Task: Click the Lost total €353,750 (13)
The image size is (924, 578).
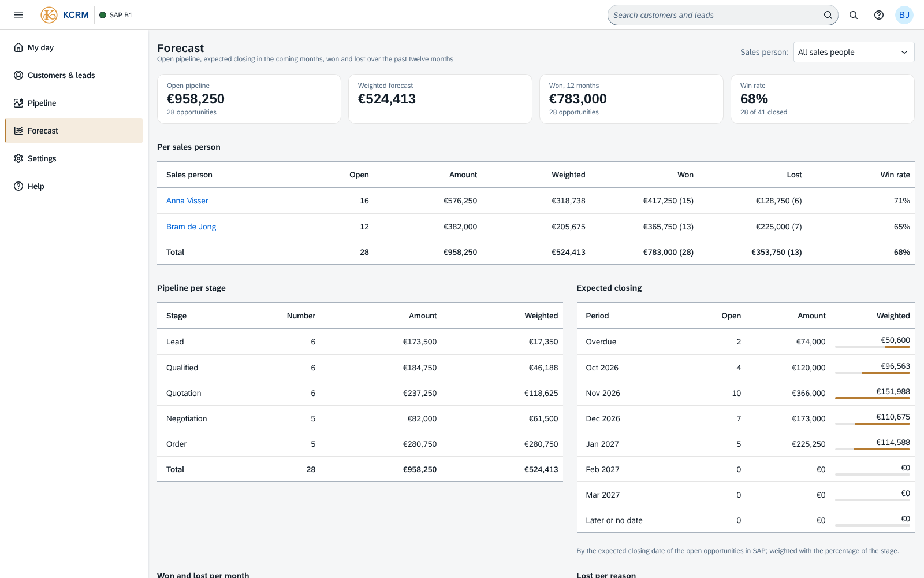Action: 776,252
